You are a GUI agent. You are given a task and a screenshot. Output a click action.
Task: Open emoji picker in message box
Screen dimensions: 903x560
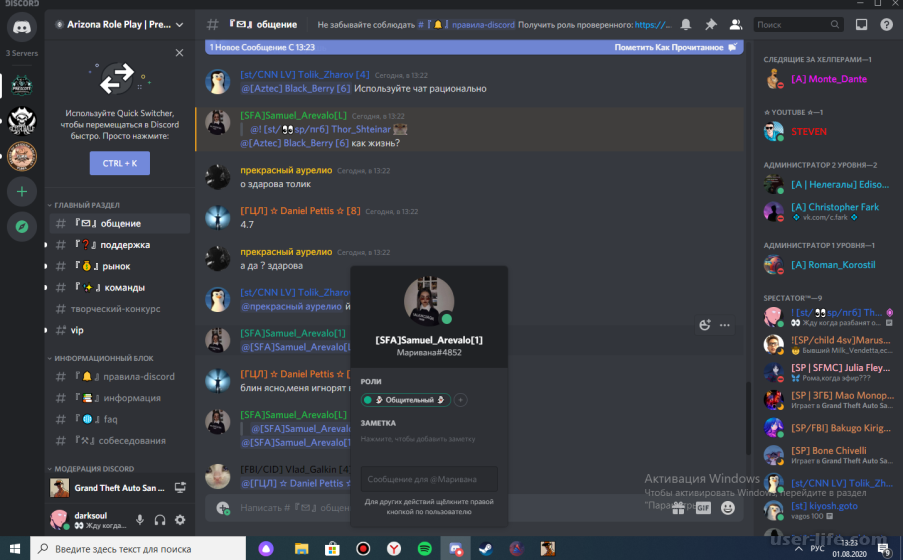click(728, 508)
